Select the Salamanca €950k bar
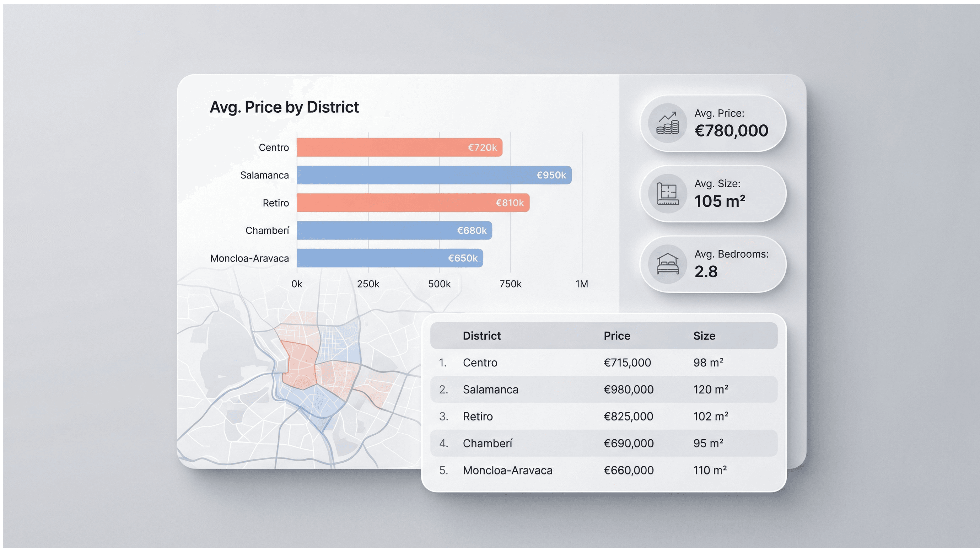Viewport: 980px width, 548px height. tap(434, 175)
